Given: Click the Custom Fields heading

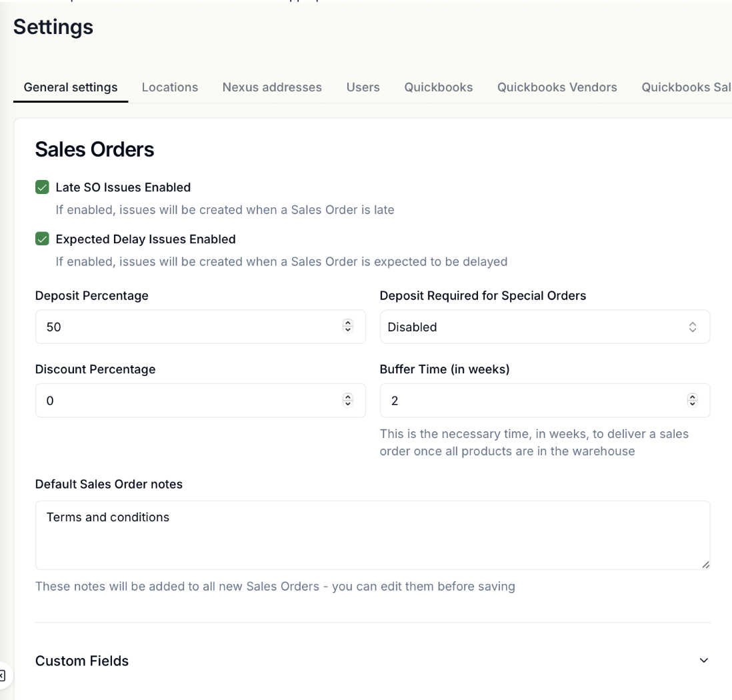Looking at the screenshot, I should (82, 661).
